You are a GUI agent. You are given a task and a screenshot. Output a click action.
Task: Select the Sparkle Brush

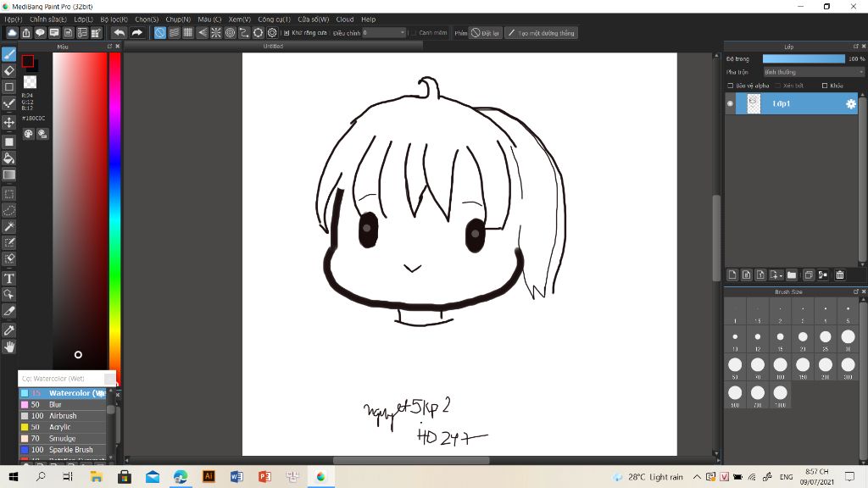(x=63, y=450)
